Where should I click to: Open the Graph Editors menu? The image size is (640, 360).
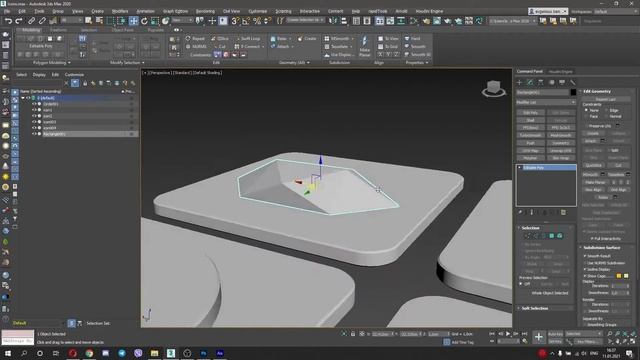point(175,11)
